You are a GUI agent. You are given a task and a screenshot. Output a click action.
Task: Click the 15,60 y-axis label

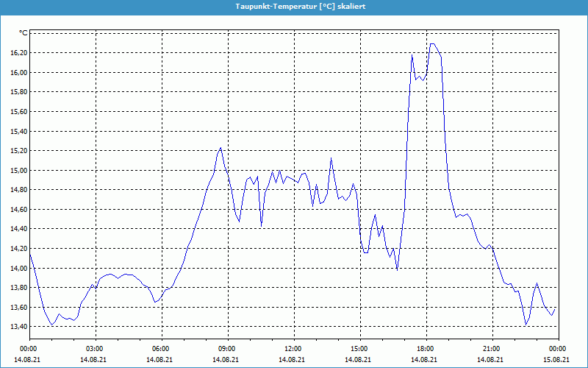pyautogui.click(x=18, y=112)
